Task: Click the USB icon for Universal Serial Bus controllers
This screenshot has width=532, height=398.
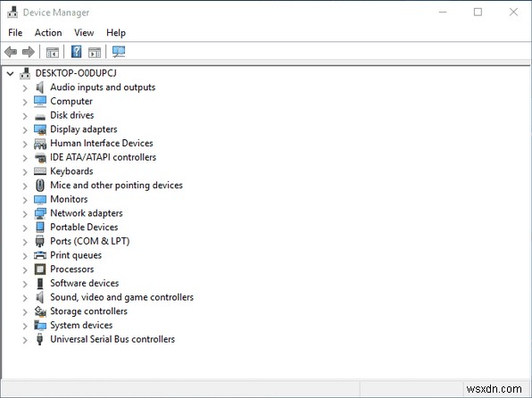Action: 39,339
